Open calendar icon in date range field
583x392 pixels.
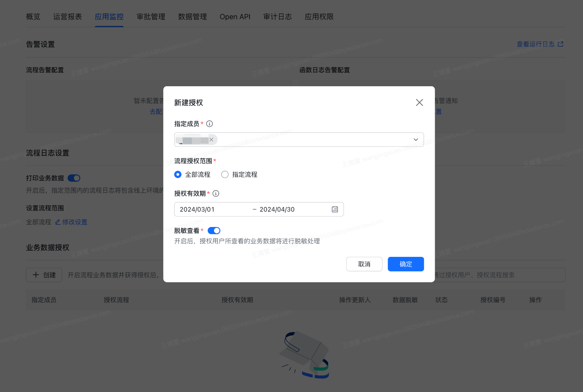tap(335, 209)
